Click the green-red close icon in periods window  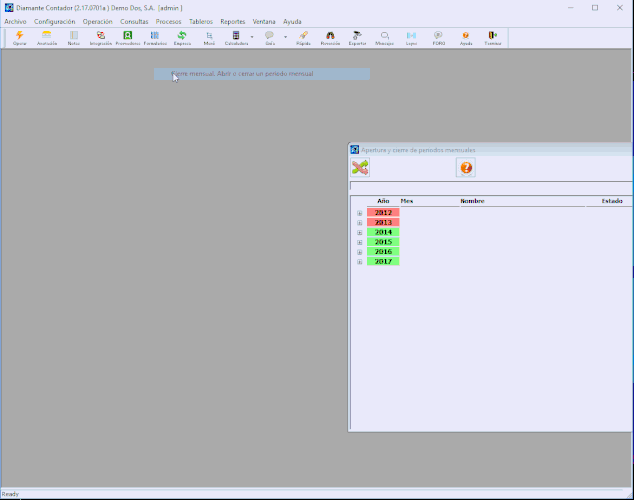click(360, 167)
